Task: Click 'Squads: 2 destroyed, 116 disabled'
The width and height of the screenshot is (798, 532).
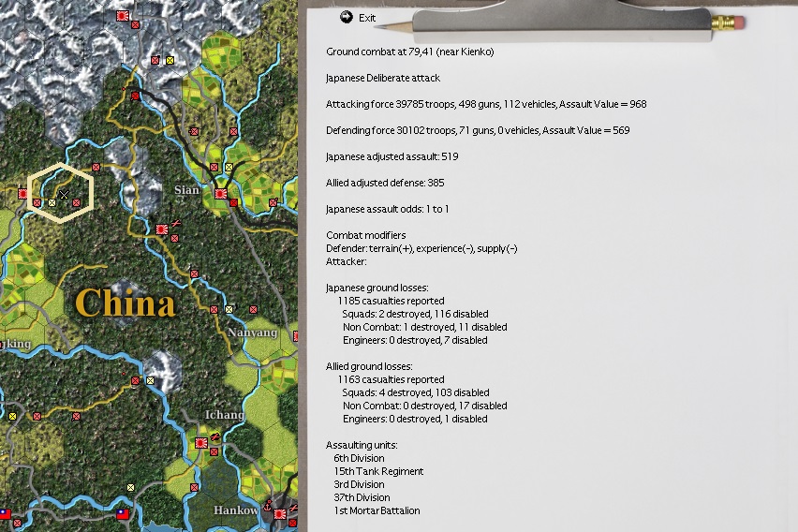Action: tap(415, 314)
